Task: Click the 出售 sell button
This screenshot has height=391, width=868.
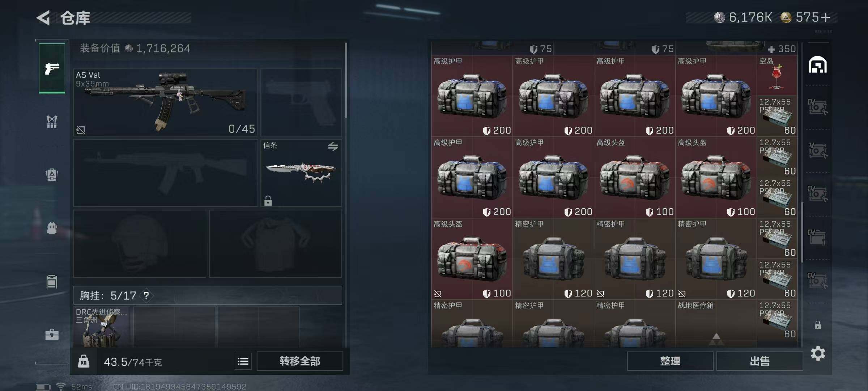Action: click(759, 361)
